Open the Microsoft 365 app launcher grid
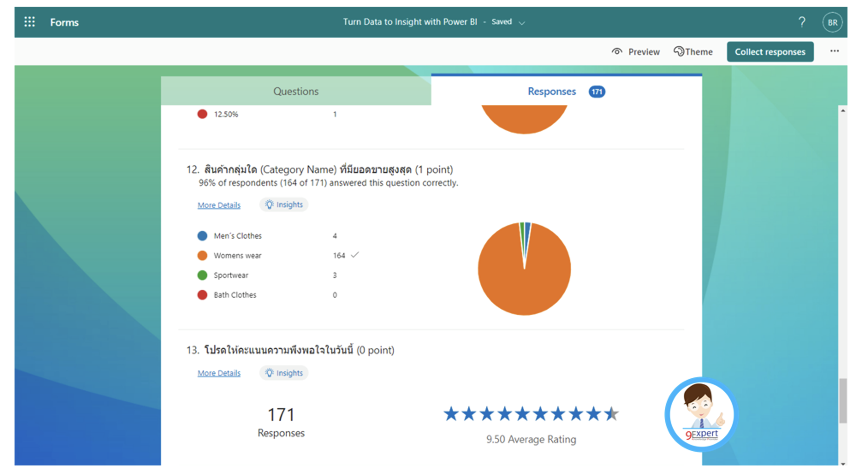This screenshot has width=868, height=474. tap(29, 22)
